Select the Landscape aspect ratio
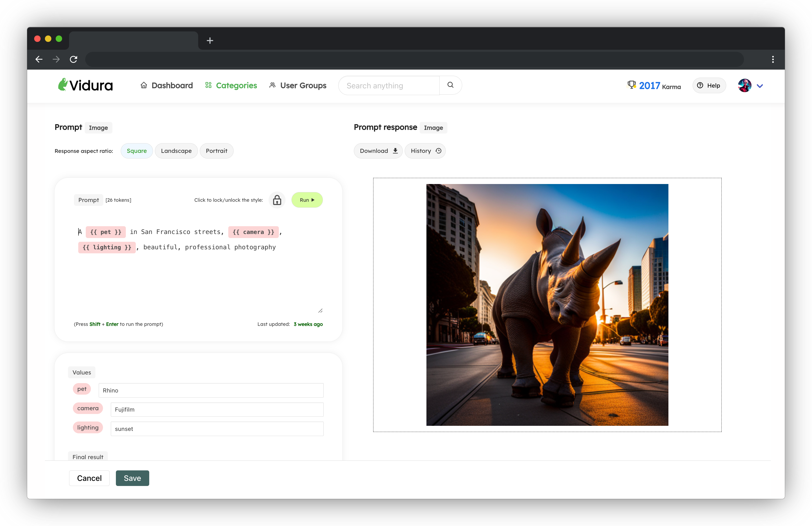The image size is (812, 526). [x=176, y=151]
